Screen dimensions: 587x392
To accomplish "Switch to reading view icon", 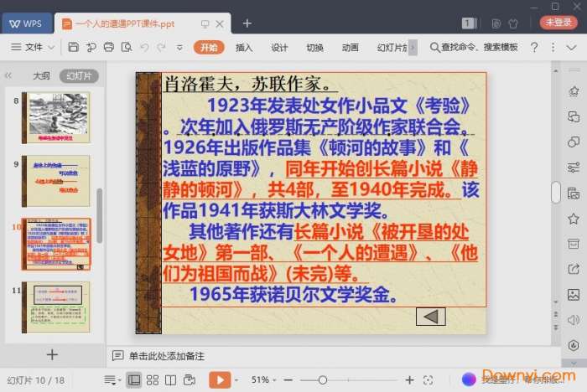I will tap(171, 380).
